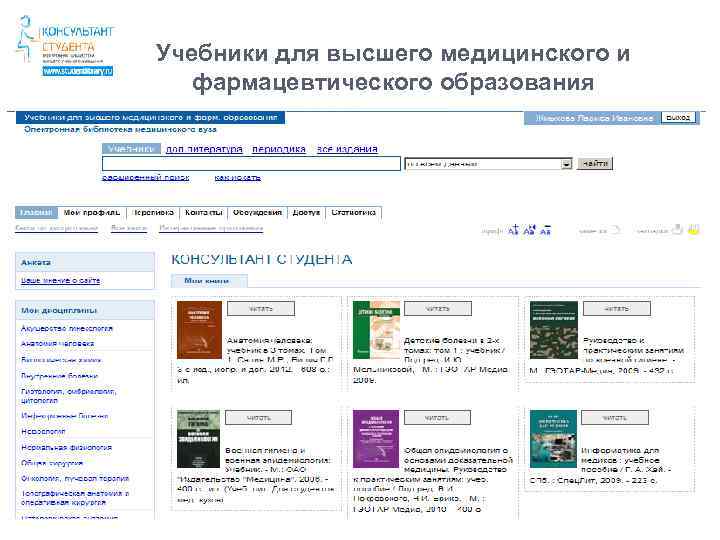Open Онкология, лучевая терапия discipline
The width and height of the screenshot is (720, 540).
(x=75, y=478)
